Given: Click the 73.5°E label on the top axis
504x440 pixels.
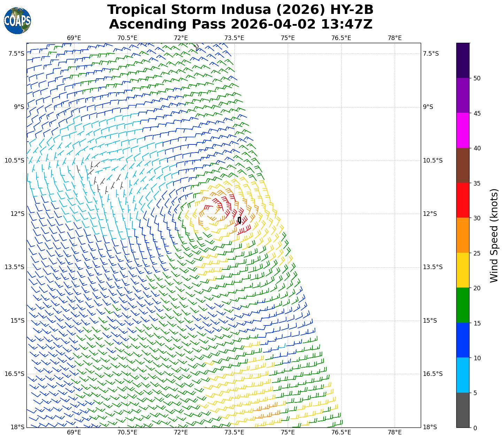Looking at the screenshot, I should click(234, 38).
